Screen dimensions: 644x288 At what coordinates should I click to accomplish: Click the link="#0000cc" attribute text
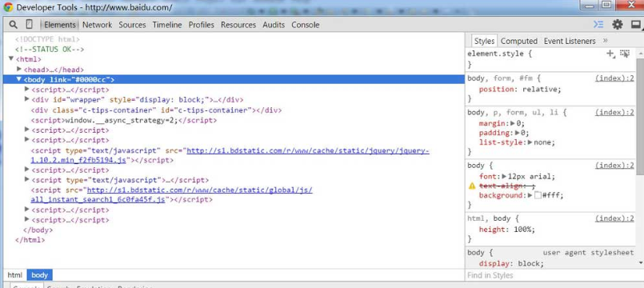tap(79, 80)
